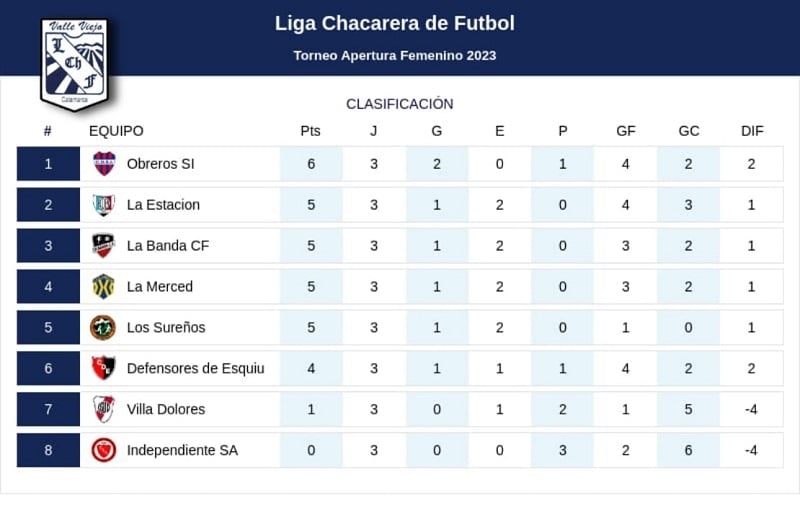The width and height of the screenshot is (800, 518).
Task: Select the Pts column header
Action: tap(311, 131)
